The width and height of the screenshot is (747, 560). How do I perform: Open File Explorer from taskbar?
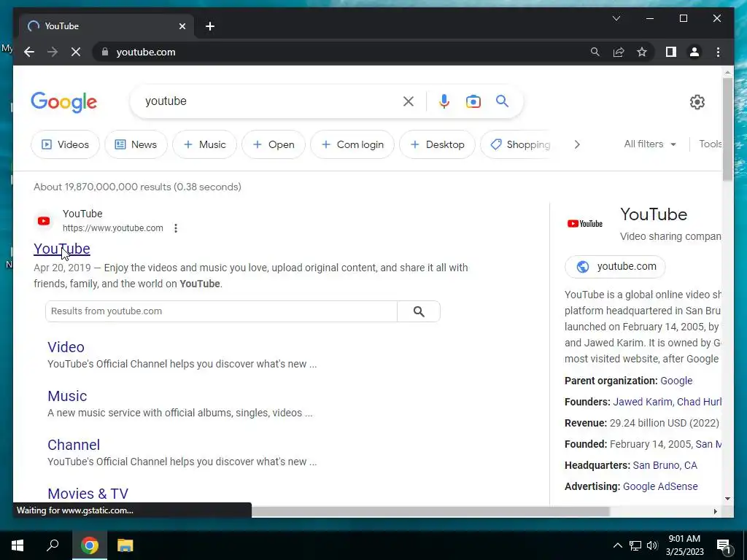tap(125, 545)
